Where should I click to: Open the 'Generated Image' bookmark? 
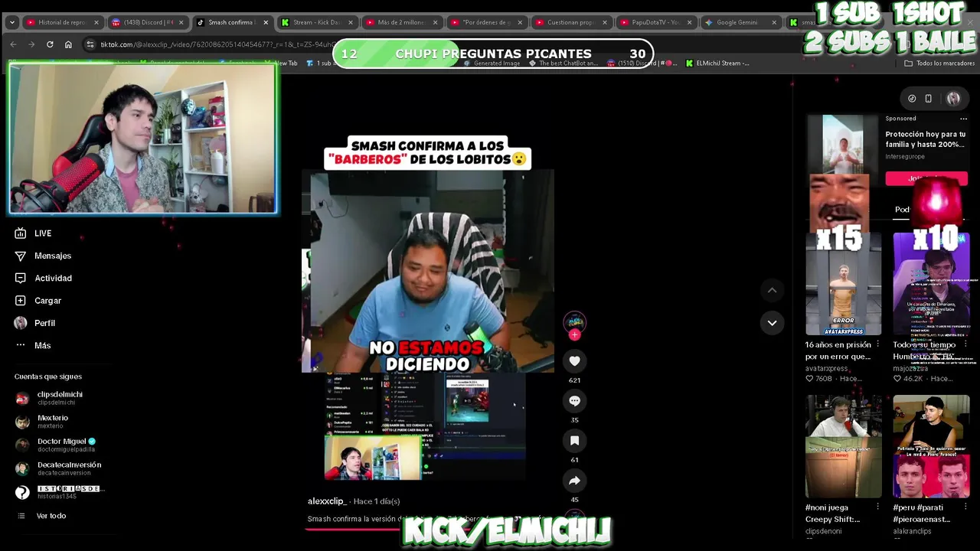[492, 64]
